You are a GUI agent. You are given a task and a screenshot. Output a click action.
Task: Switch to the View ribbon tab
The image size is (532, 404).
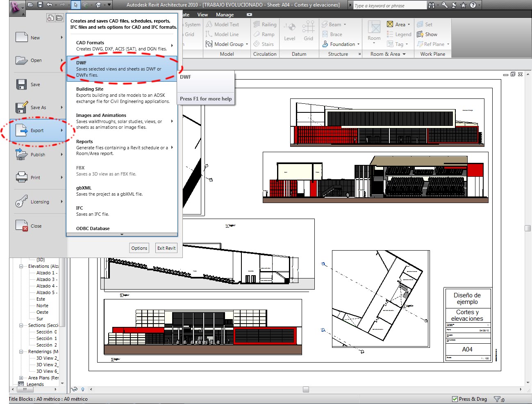[202, 15]
